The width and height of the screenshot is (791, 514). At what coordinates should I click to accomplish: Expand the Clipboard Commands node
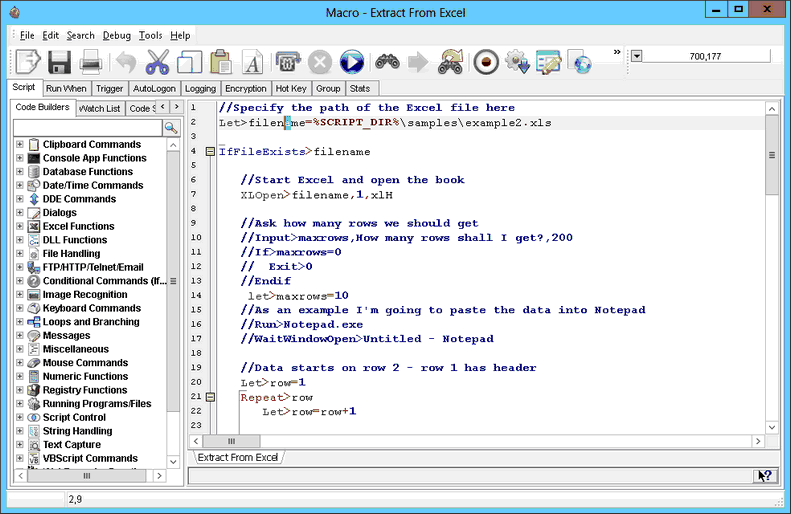click(20, 144)
